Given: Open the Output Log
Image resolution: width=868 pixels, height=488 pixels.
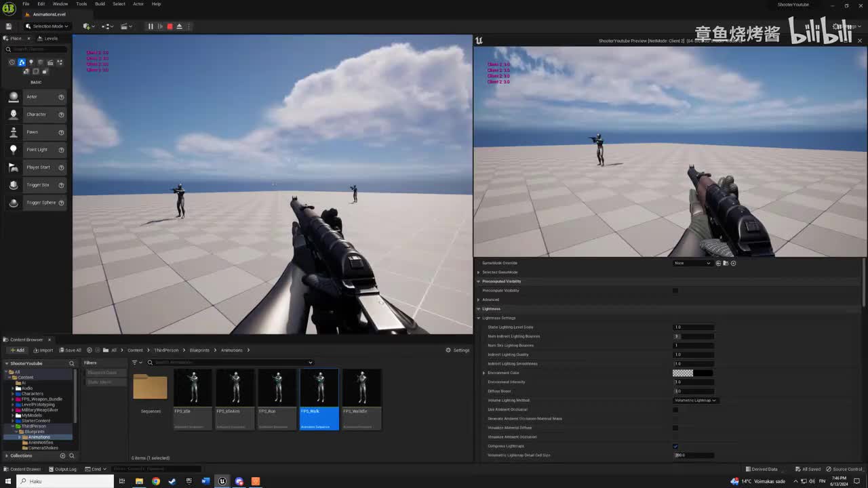Looking at the screenshot, I should pyautogui.click(x=62, y=469).
